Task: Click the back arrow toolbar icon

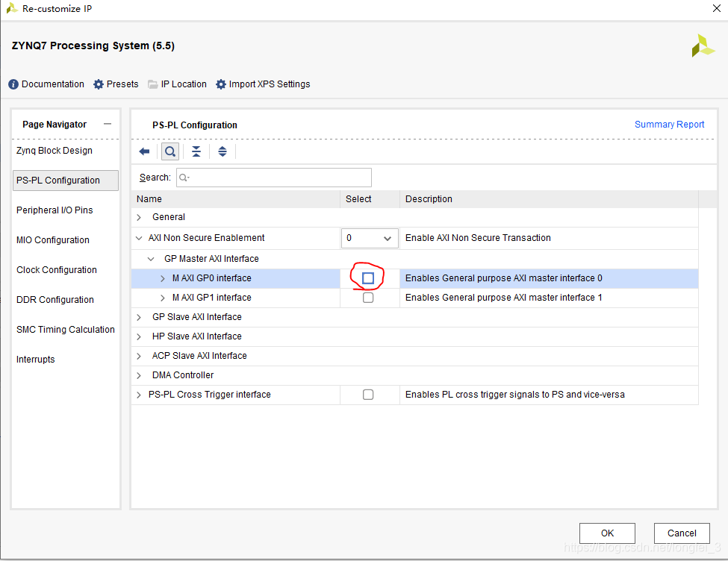Action: click(x=144, y=151)
